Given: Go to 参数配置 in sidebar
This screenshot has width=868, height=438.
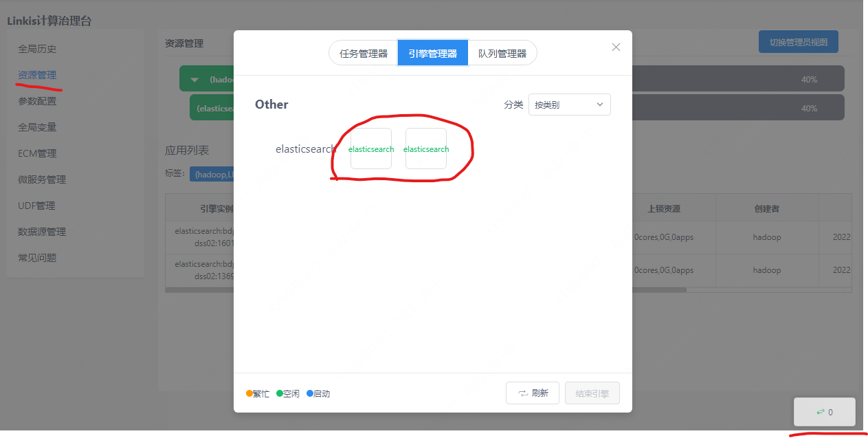Looking at the screenshot, I should point(37,101).
